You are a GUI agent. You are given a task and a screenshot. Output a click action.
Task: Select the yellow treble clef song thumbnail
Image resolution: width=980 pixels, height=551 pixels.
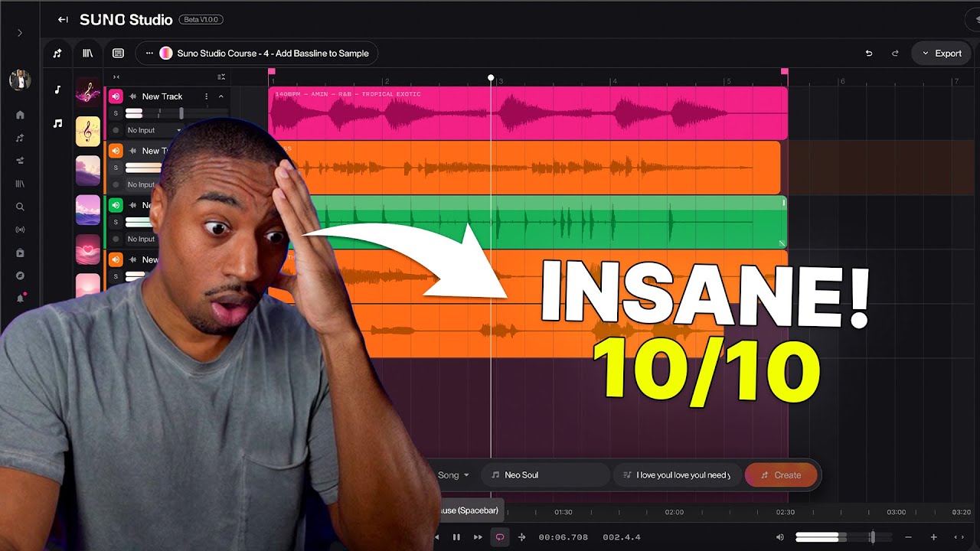(88, 132)
